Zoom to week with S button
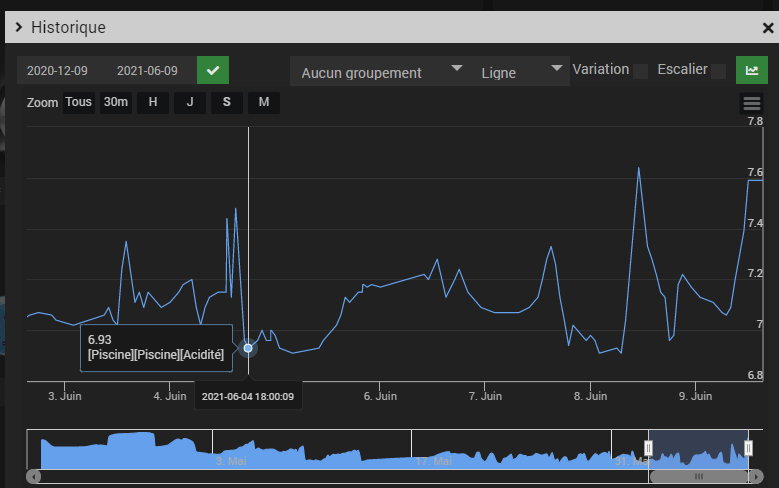Viewport: 779px width, 488px height. 227,102
